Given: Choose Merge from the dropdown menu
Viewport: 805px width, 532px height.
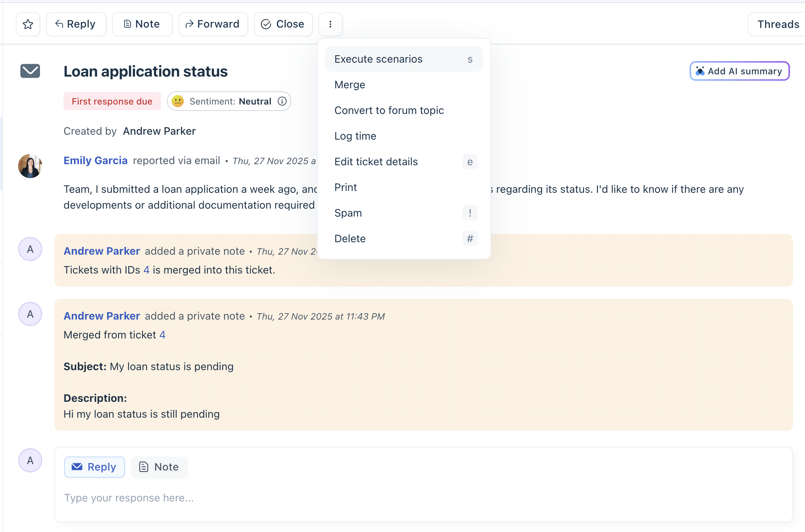Looking at the screenshot, I should 350,85.
